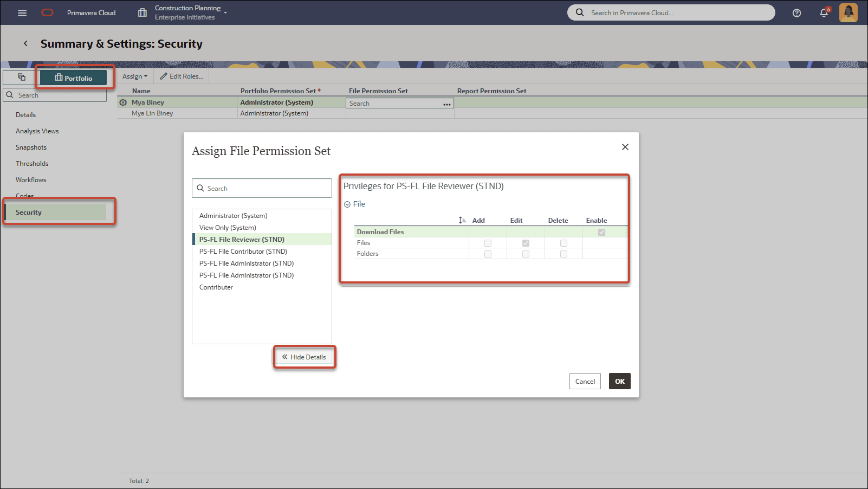Image resolution: width=868 pixels, height=489 pixels.
Task: Click the gear icon on Mya Biney row
Action: pyautogui.click(x=123, y=102)
